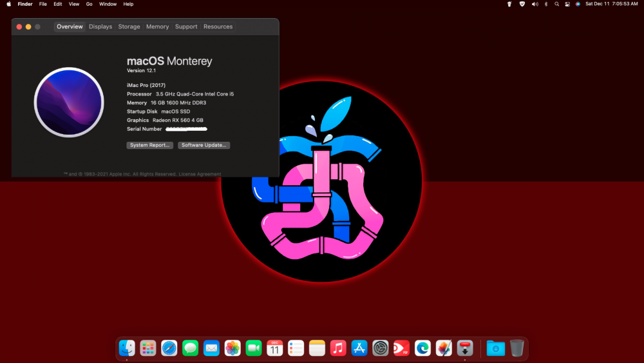The image size is (644, 363).
Task: Click the macOS Monterey logo image
Action: (69, 102)
